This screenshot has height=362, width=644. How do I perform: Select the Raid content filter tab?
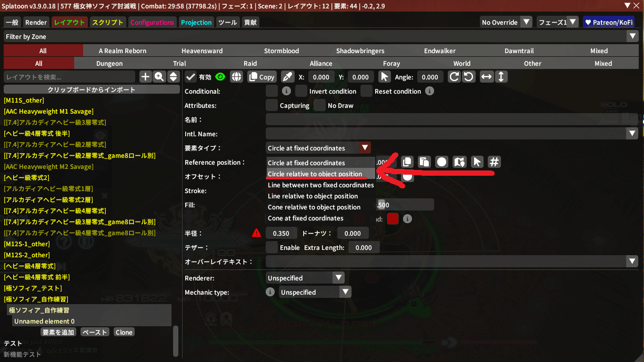click(x=250, y=63)
